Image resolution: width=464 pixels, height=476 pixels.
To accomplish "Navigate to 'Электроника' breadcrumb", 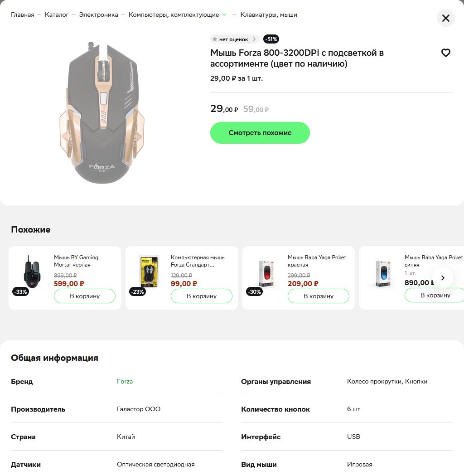I will (x=98, y=15).
